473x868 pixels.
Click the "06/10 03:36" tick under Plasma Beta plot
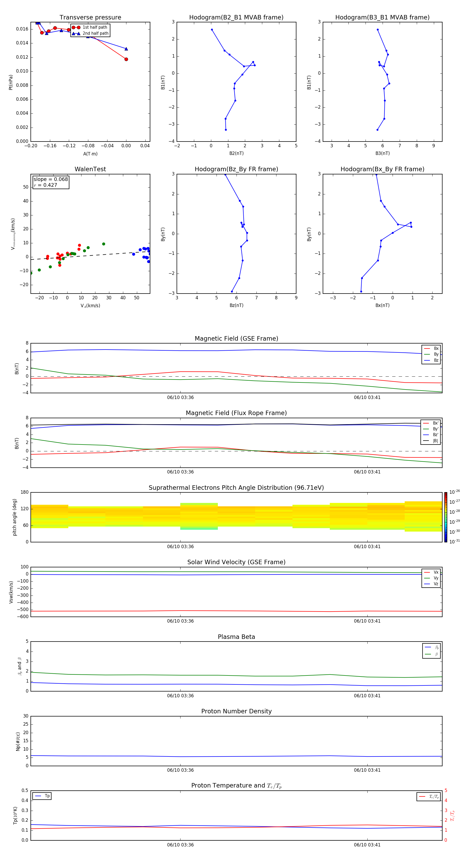[x=180, y=696]
